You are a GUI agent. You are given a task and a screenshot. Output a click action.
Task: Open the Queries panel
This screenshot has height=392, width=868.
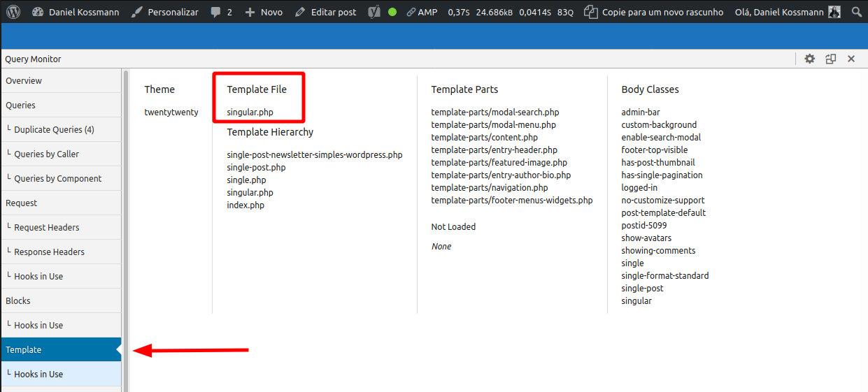pyautogui.click(x=60, y=106)
